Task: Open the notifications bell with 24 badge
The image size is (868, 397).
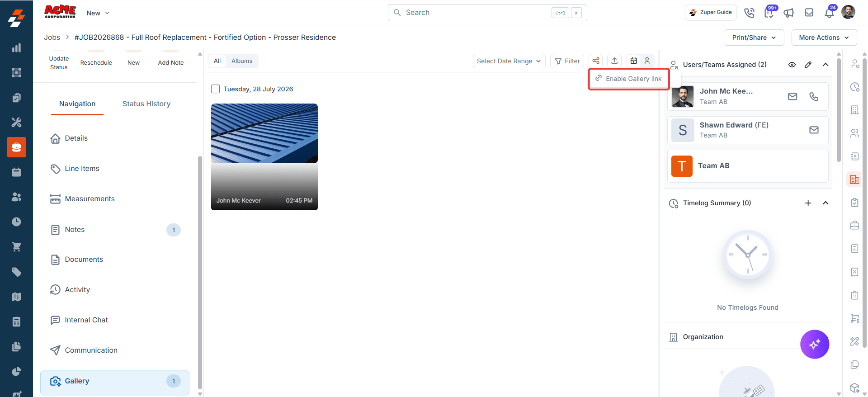Action: (830, 12)
